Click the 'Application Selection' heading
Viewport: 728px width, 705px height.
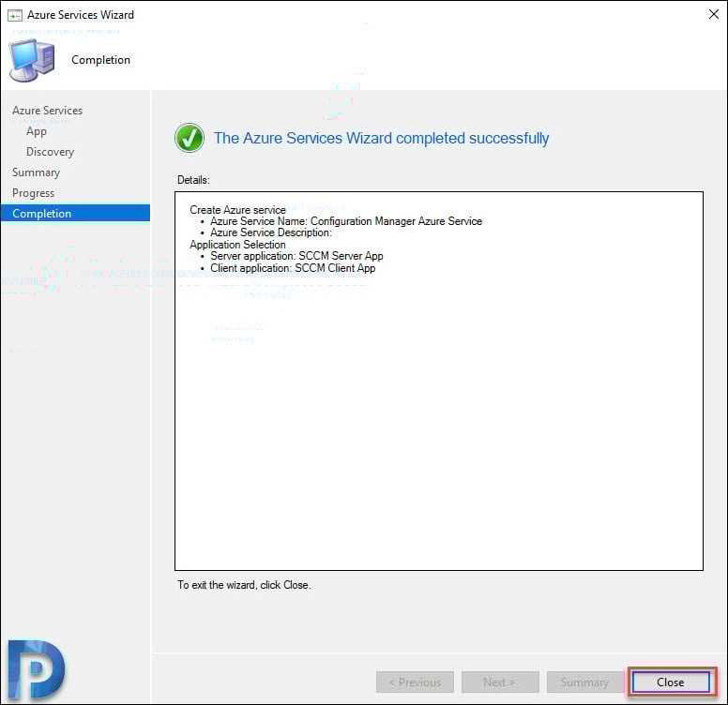[x=237, y=245]
